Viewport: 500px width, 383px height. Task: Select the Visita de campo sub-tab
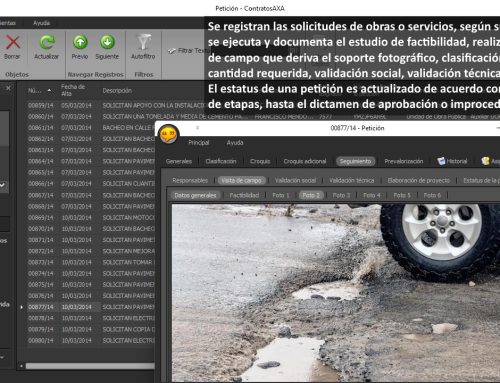click(242, 180)
